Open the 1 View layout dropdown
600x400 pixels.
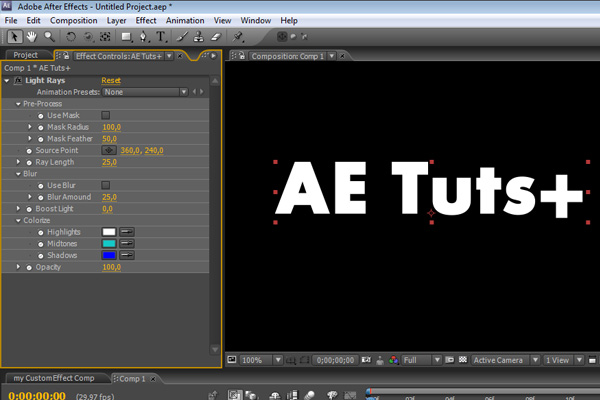point(563,360)
